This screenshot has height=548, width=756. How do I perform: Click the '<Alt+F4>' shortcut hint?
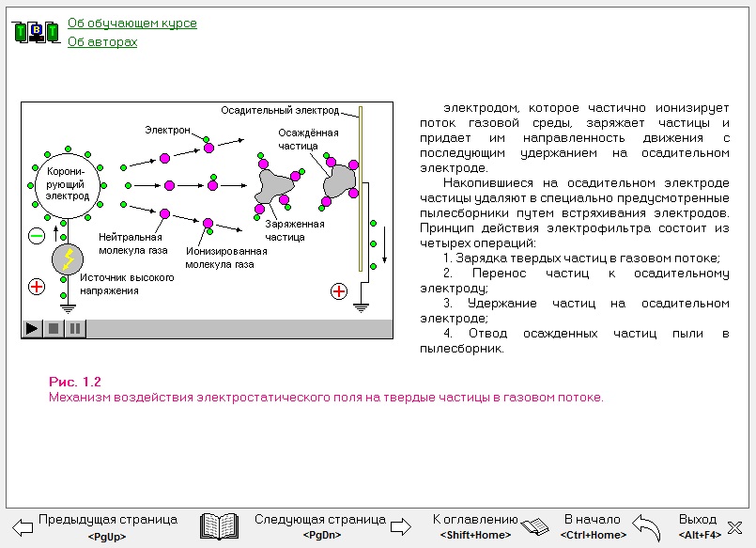pos(700,535)
